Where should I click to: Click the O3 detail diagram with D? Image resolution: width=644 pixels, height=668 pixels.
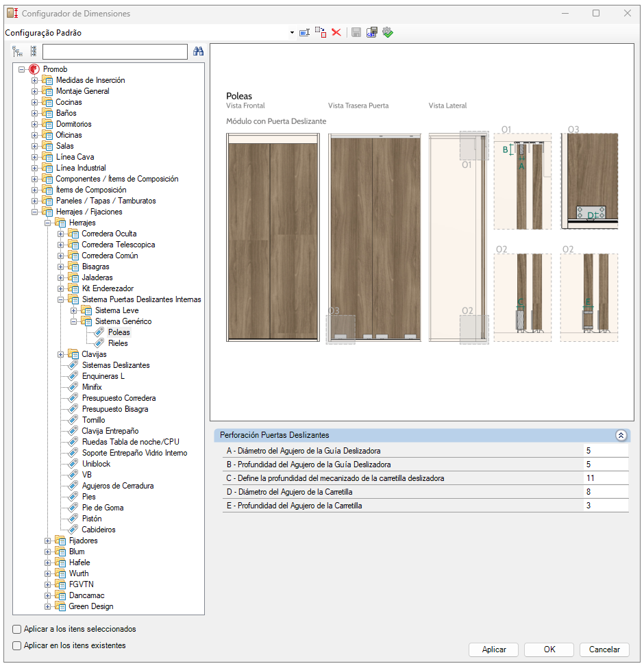[x=589, y=181]
